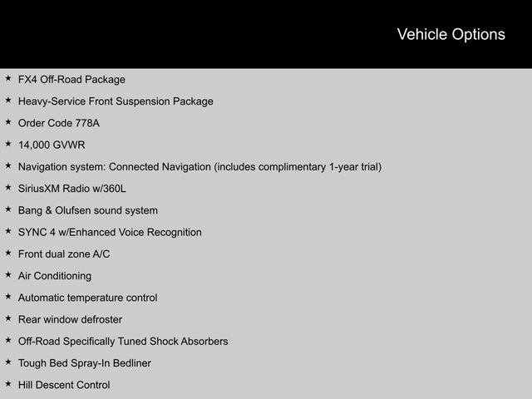
Task: Click the star icon next to 14,000 GVWR
Action: (x=7, y=144)
